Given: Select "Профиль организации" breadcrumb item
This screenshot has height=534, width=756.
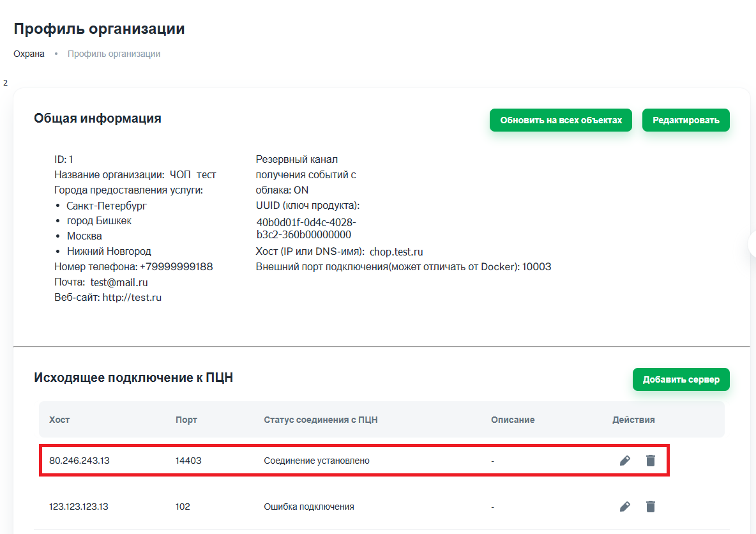Looking at the screenshot, I should (x=114, y=54).
